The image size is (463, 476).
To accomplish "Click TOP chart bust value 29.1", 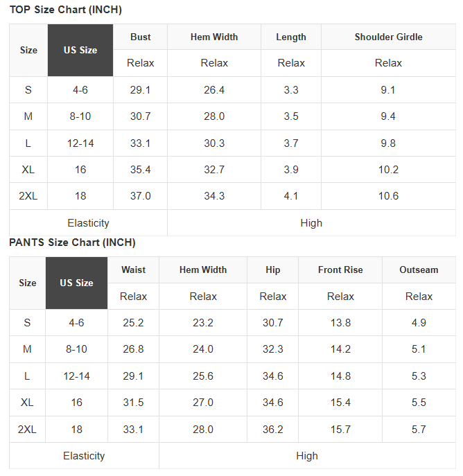I will coord(140,90).
